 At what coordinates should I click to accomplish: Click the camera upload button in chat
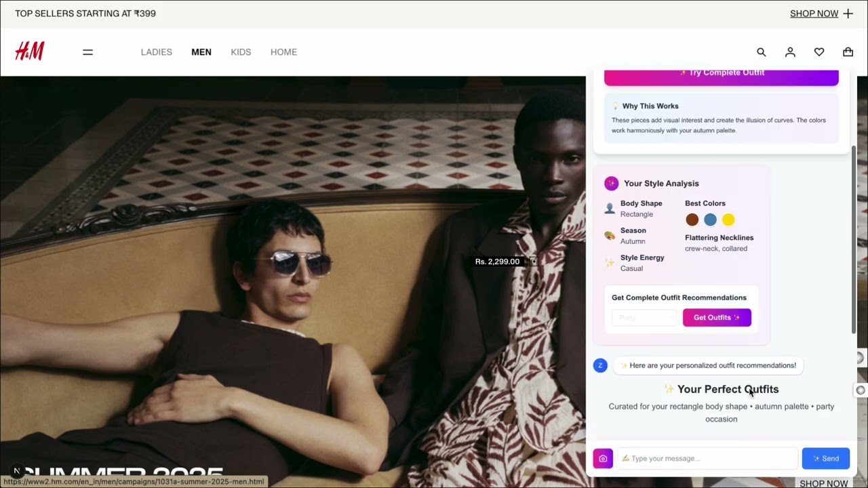point(603,458)
